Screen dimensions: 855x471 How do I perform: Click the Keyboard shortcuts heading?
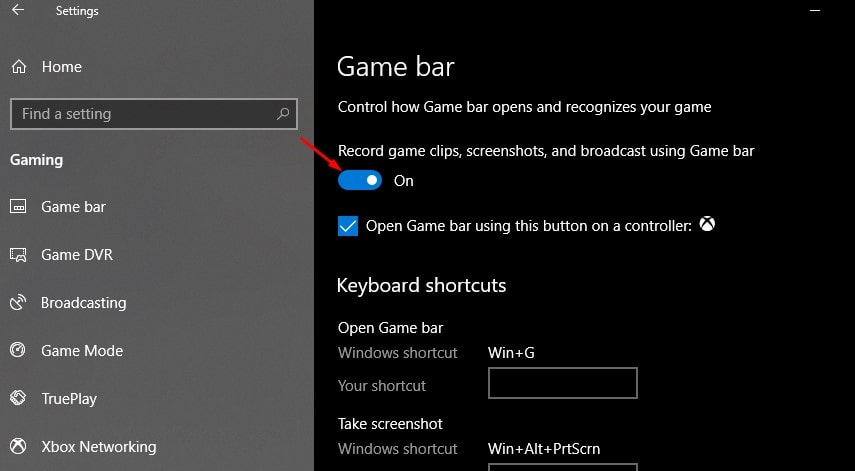pos(422,285)
